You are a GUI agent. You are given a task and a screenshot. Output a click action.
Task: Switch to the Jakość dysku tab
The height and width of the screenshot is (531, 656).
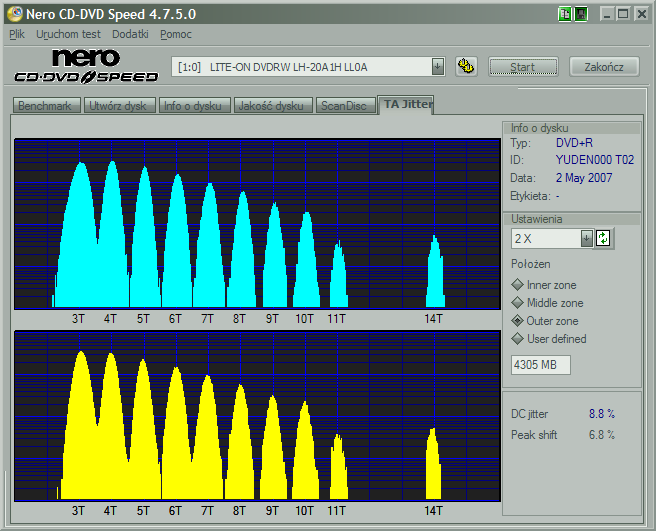[x=272, y=105]
